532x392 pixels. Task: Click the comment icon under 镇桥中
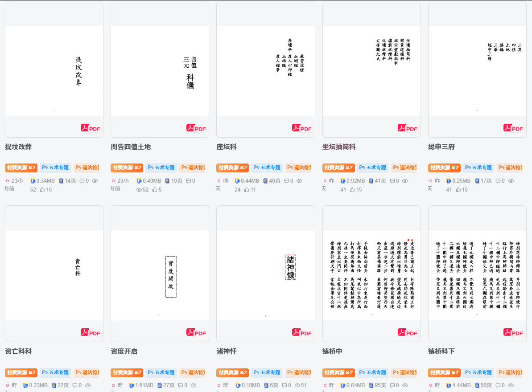pyautogui.click(x=392, y=385)
